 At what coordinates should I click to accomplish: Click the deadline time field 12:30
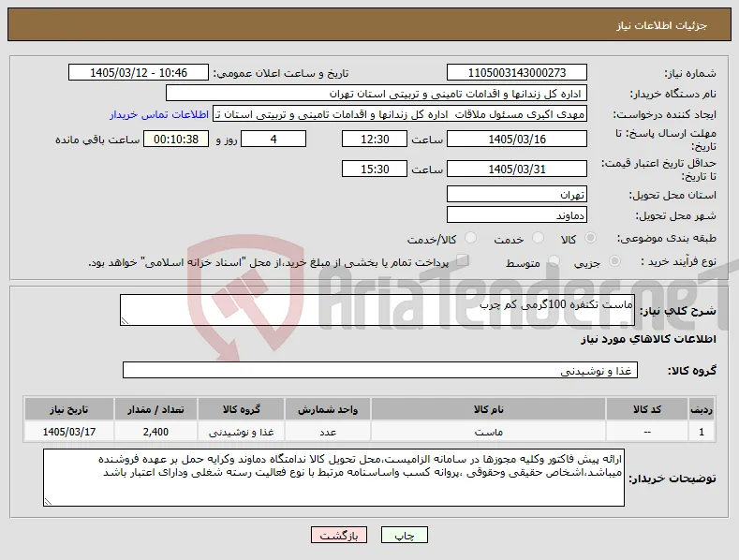(375, 139)
